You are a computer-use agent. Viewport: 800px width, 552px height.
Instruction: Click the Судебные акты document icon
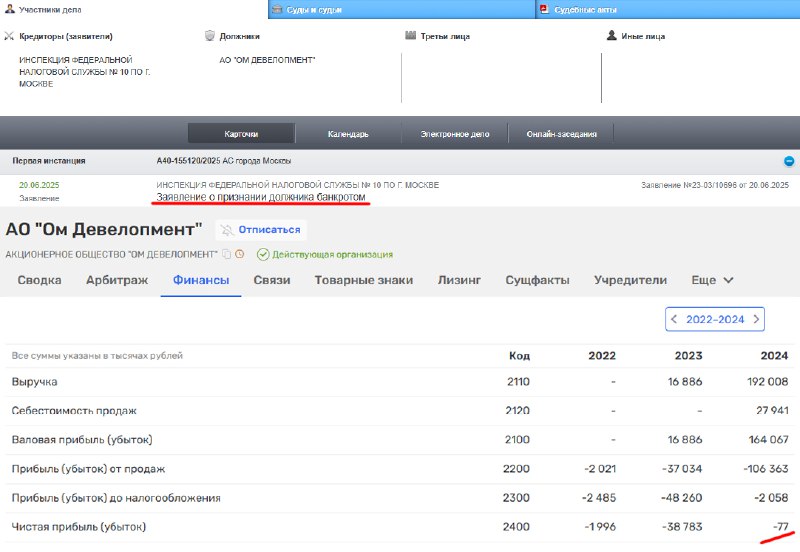(x=544, y=9)
